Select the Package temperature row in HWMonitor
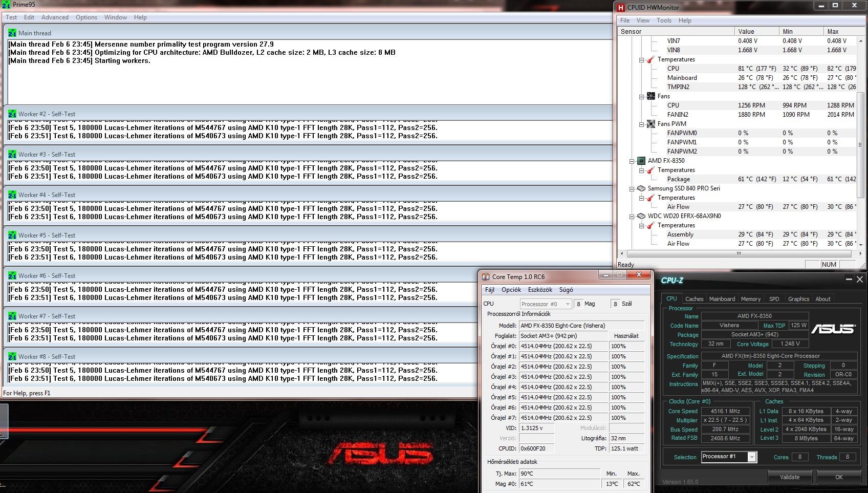Viewport: 868px width, 493px height. pos(737,179)
